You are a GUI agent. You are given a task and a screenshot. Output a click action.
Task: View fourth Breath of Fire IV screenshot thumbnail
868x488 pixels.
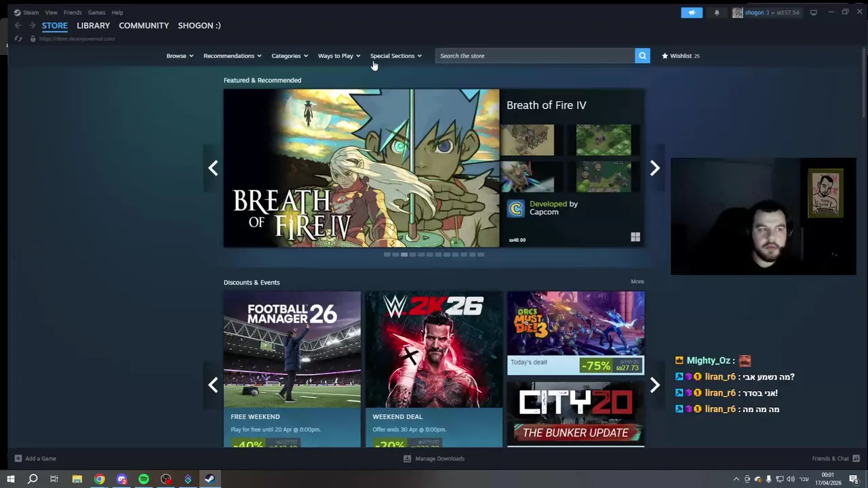click(604, 176)
